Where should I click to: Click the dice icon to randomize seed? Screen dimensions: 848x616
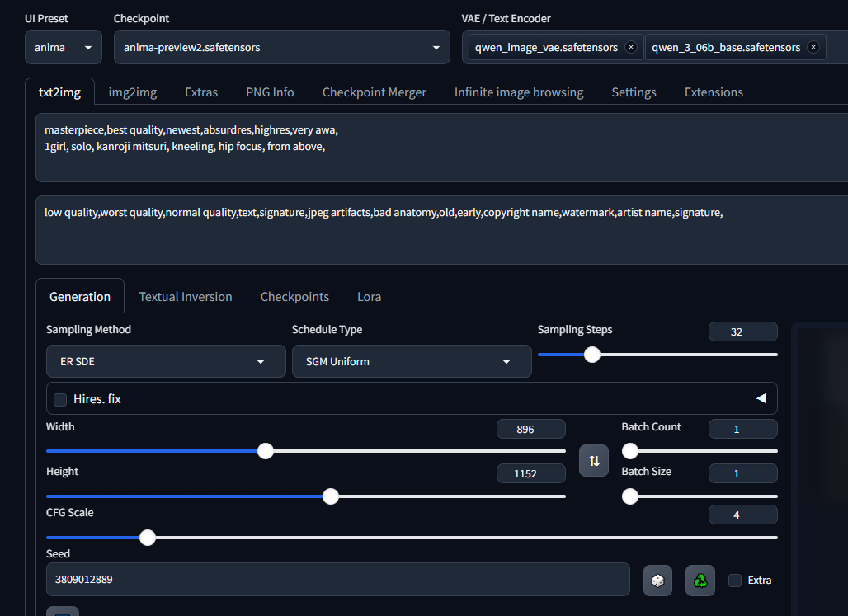(x=657, y=581)
